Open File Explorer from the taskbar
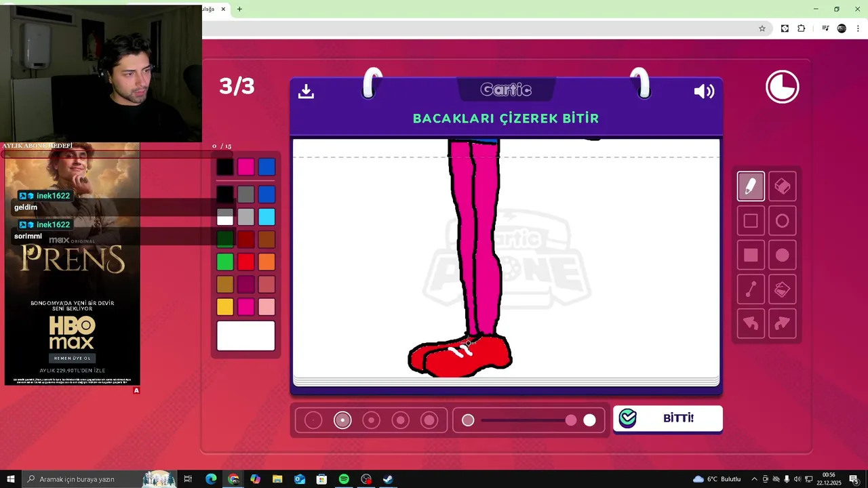Viewport: 868px width, 488px height. pos(277,479)
